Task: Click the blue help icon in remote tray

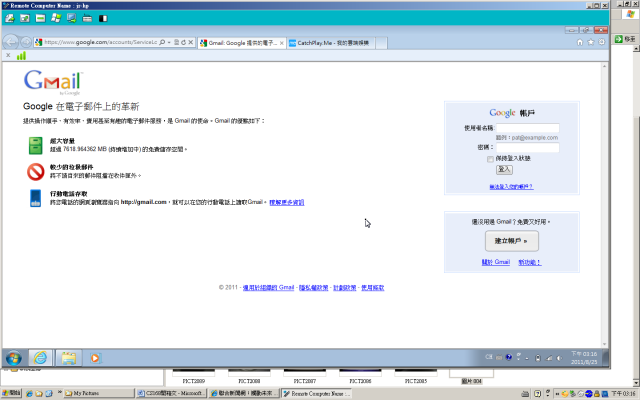Action: (x=509, y=357)
